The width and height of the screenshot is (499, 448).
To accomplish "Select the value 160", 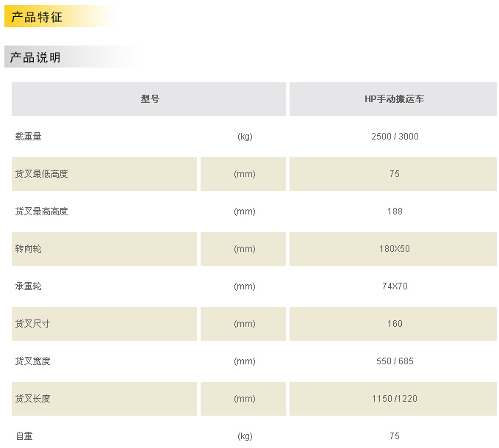I will point(395,324).
